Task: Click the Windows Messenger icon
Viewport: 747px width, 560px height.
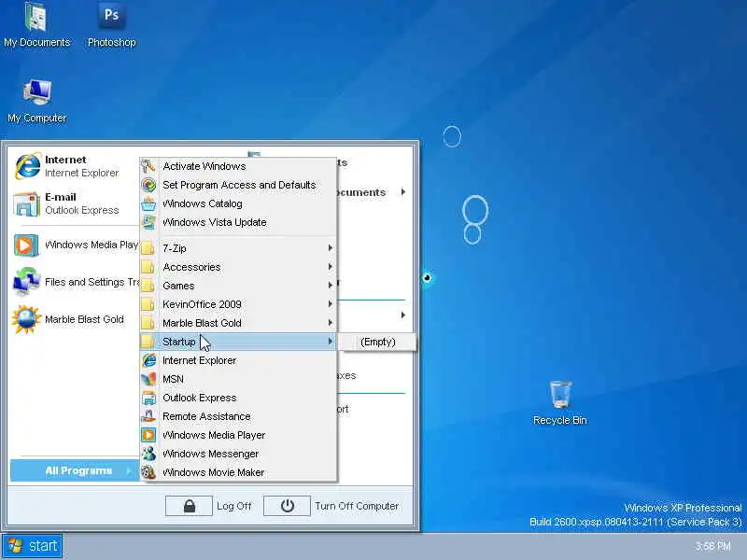Action: click(x=148, y=454)
